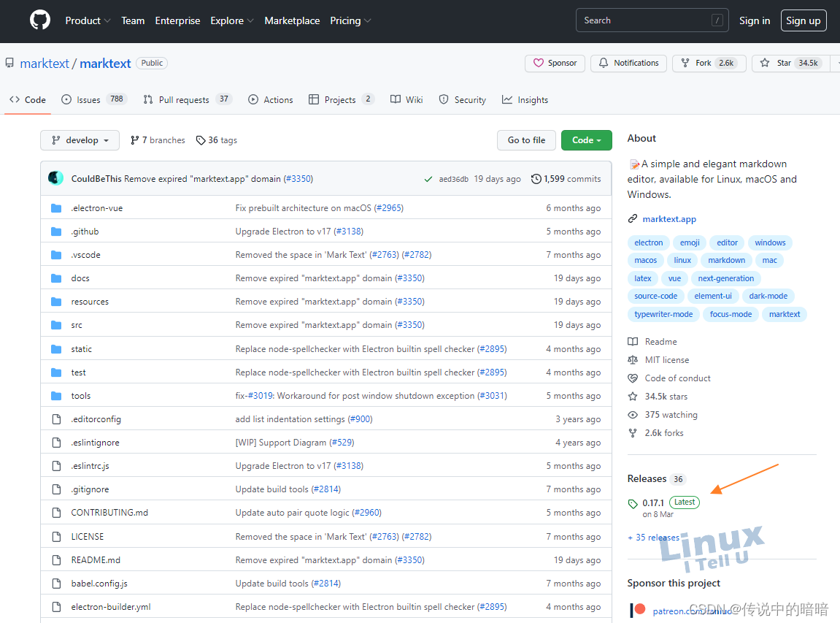Open the marktext.app website link
The image size is (840, 623).
click(x=669, y=219)
